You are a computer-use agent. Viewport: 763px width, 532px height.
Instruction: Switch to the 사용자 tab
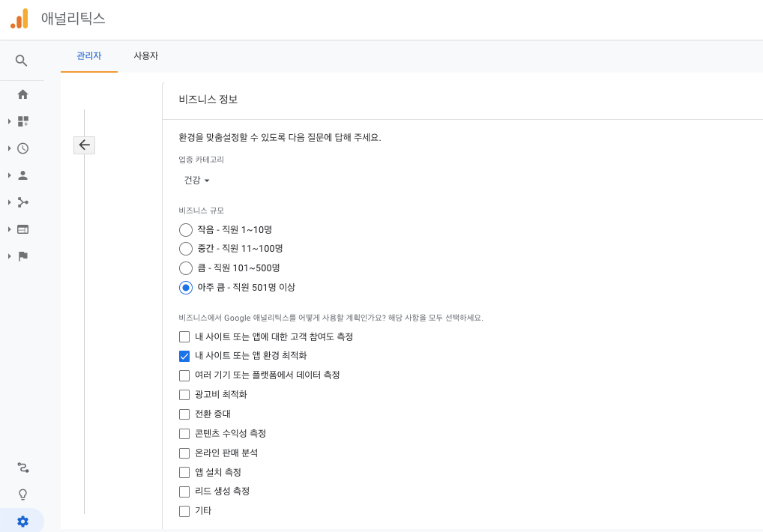click(x=144, y=55)
